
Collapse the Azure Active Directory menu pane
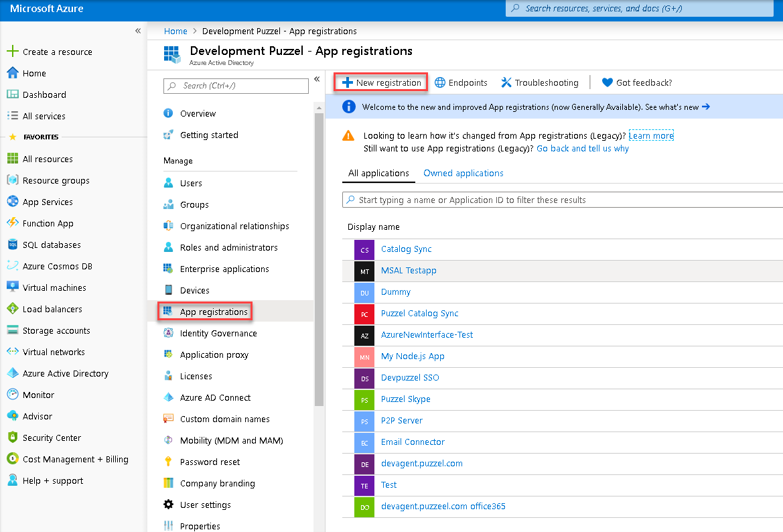tap(317, 79)
